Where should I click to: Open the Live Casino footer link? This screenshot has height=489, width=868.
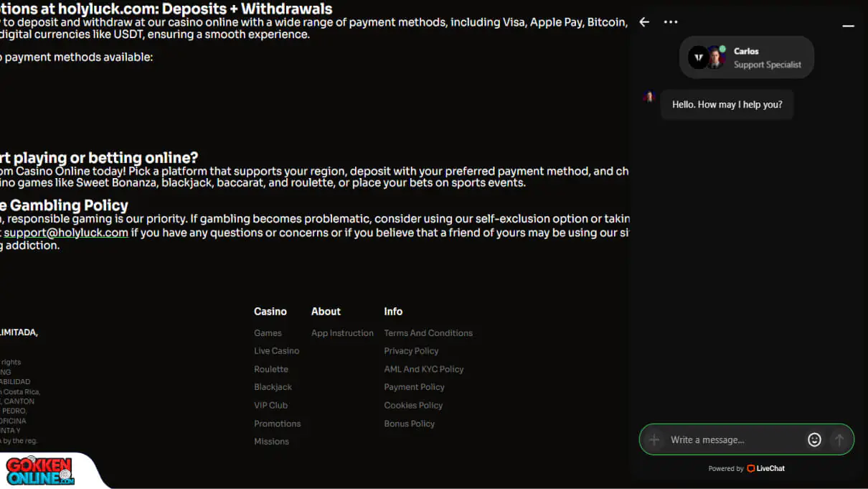click(276, 351)
